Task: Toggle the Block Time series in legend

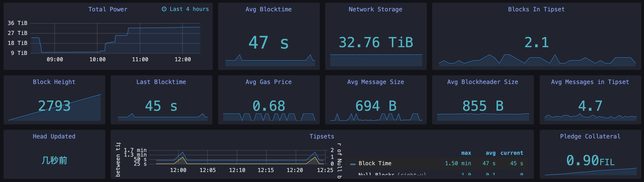Action: click(x=375, y=163)
